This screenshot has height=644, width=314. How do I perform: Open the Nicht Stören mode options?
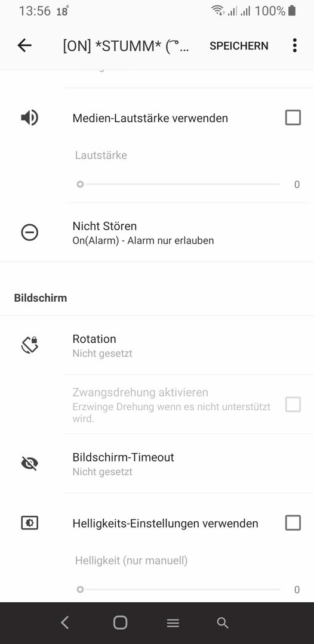tap(157, 233)
